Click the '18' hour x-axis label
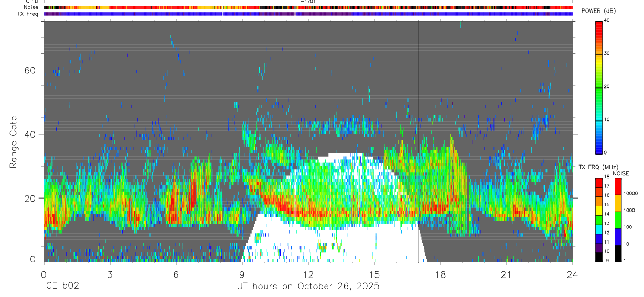644x297 pixels. click(x=441, y=274)
